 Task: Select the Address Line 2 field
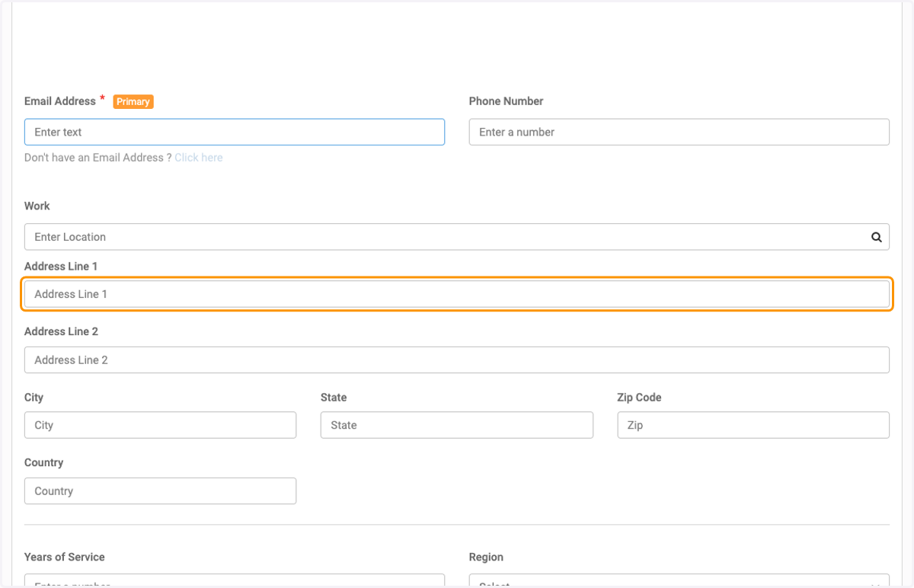tap(457, 360)
